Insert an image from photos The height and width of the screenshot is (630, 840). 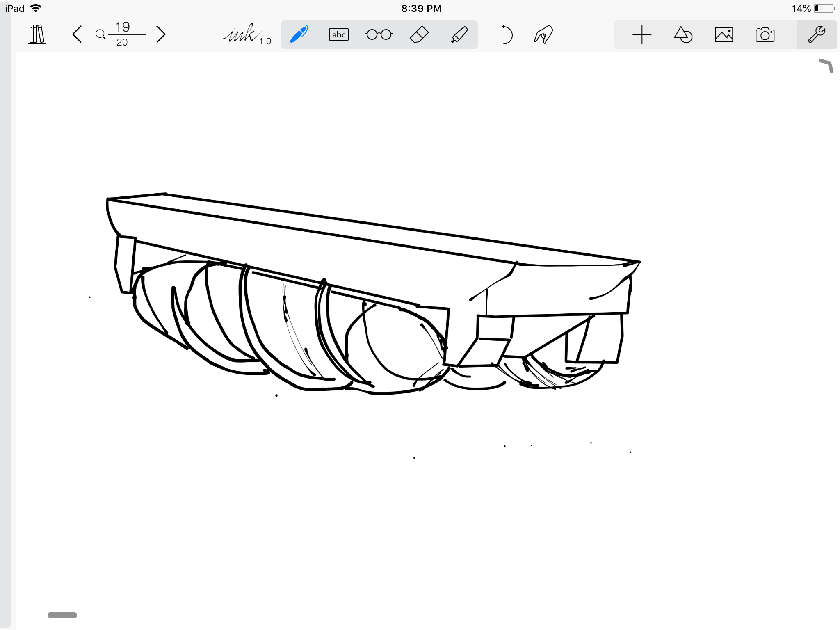click(724, 34)
